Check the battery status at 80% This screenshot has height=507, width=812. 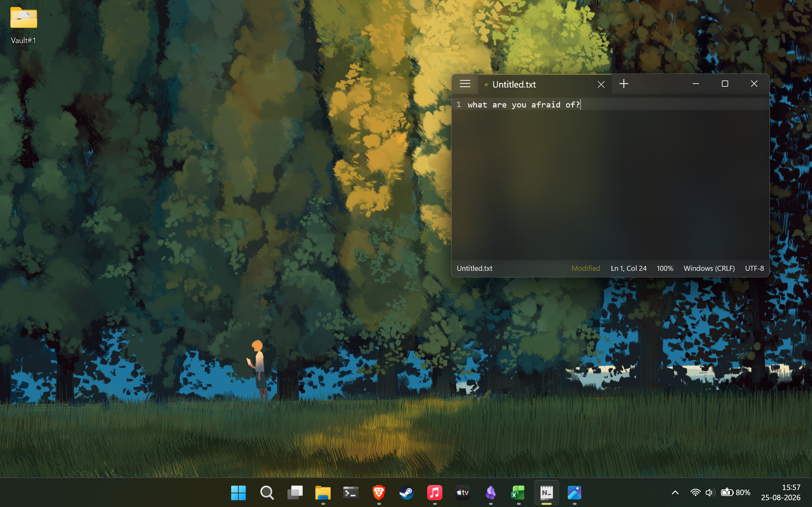(736, 493)
